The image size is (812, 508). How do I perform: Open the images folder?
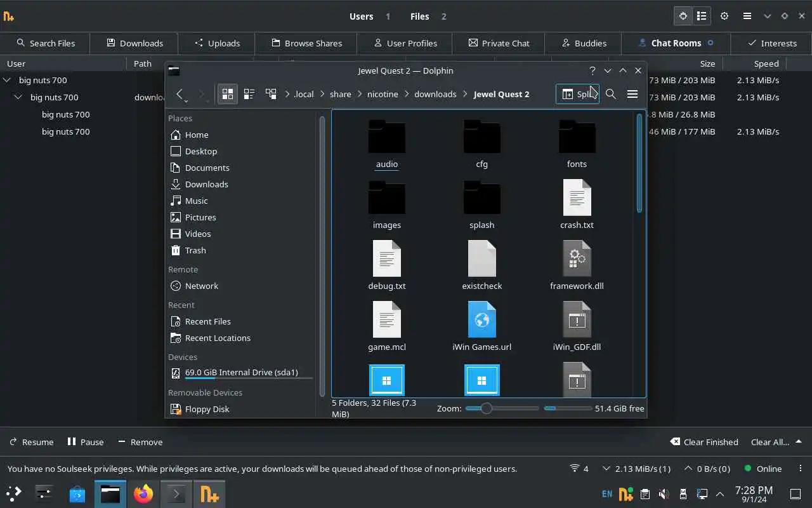pos(387,206)
